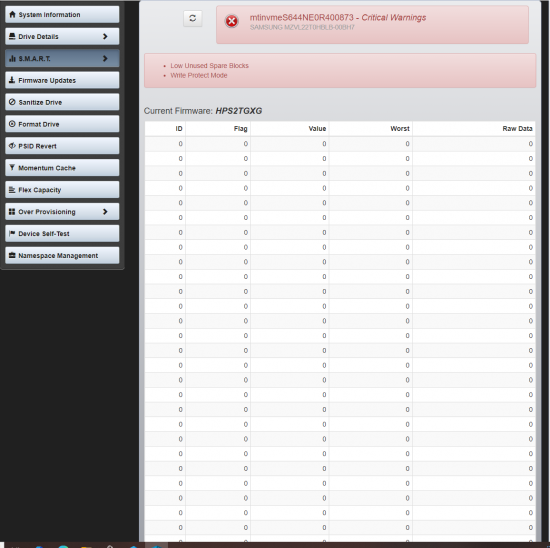Click the drive name Critical Warnings banner
The width and height of the screenshot is (550, 548).
pyautogui.click(x=372, y=25)
